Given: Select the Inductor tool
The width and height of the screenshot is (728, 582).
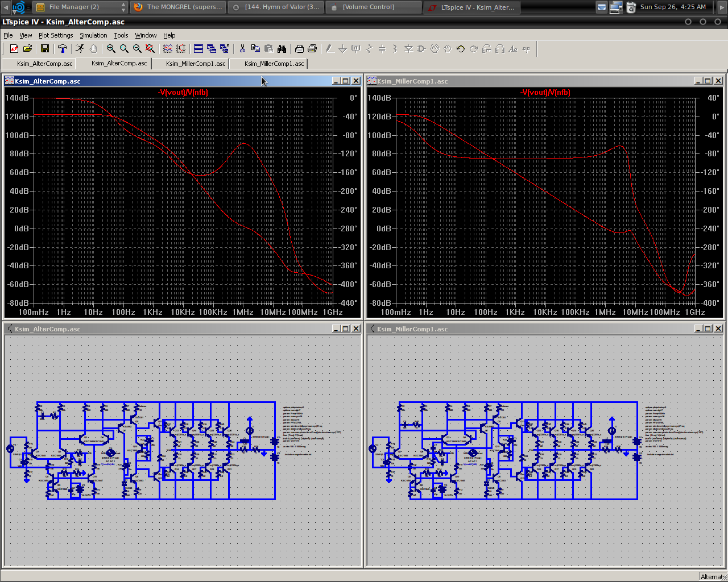Looking at the screenshot, I should coord(395,49).
